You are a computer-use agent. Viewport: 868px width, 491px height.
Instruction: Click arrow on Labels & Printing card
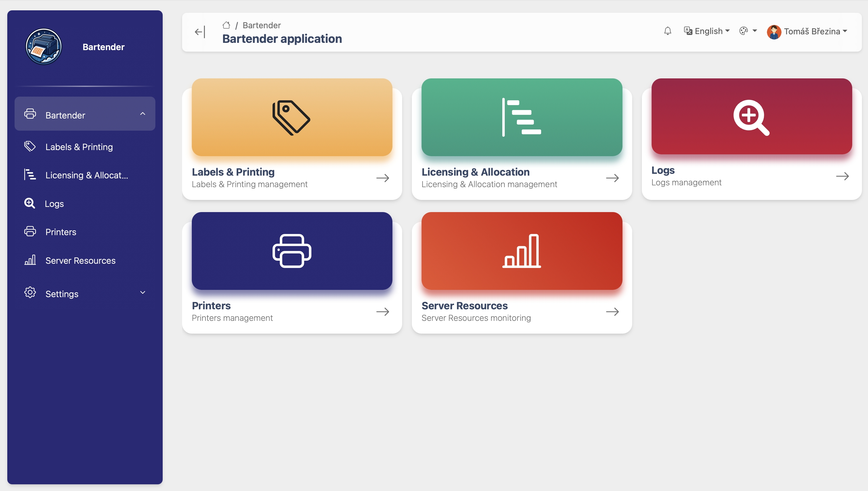(382, 178)
